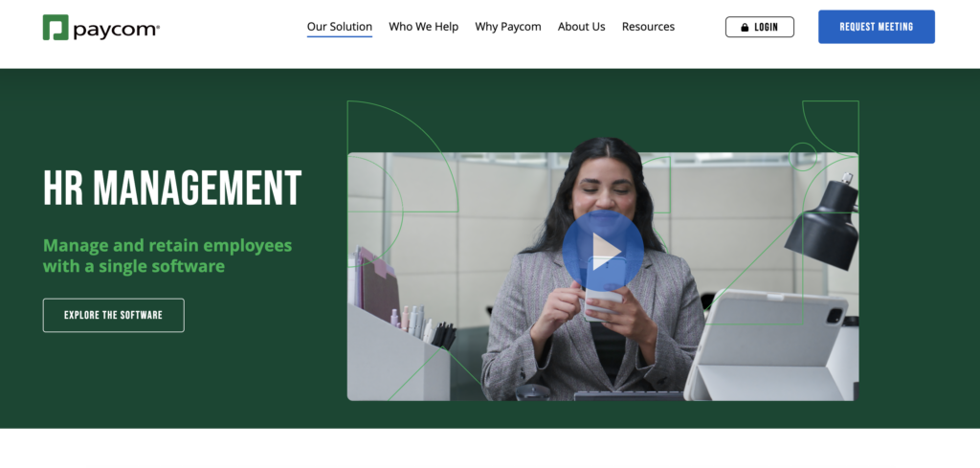980x468 pixels.
Task: Click the green quarter-circle outline above video
Action: coord(831,127)
